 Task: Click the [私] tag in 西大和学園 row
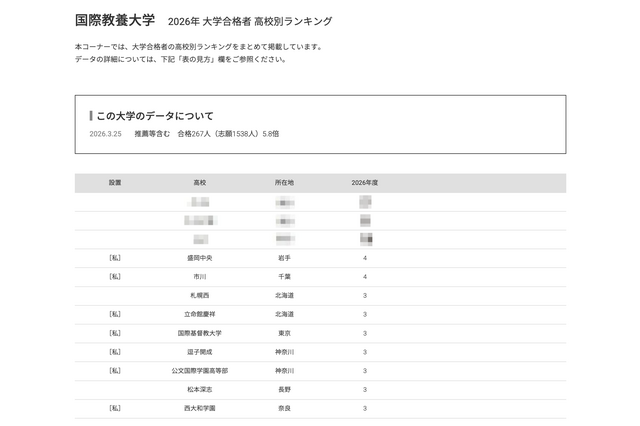[x=115, y=408]
